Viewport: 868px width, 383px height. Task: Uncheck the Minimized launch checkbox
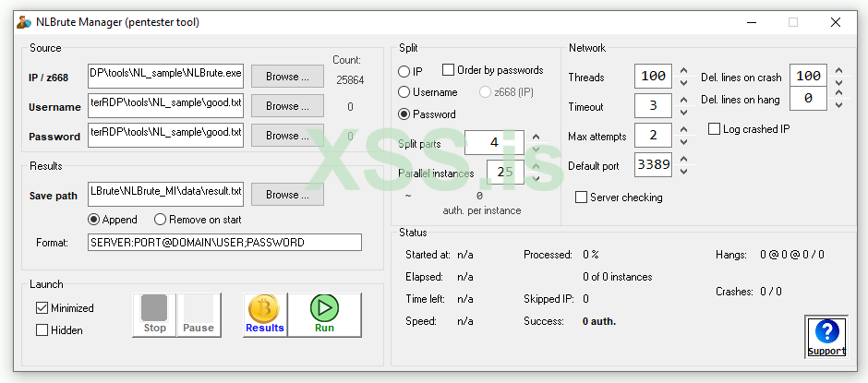42,307
